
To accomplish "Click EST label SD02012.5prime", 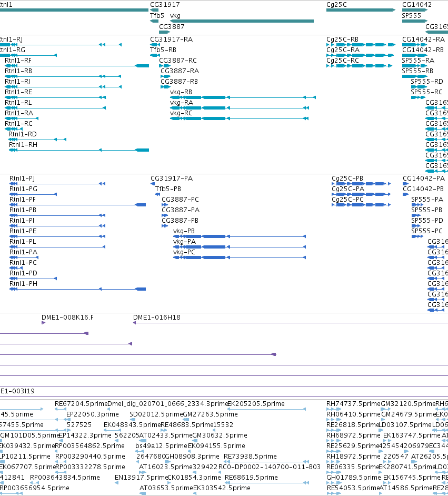I will click(156, 414).
